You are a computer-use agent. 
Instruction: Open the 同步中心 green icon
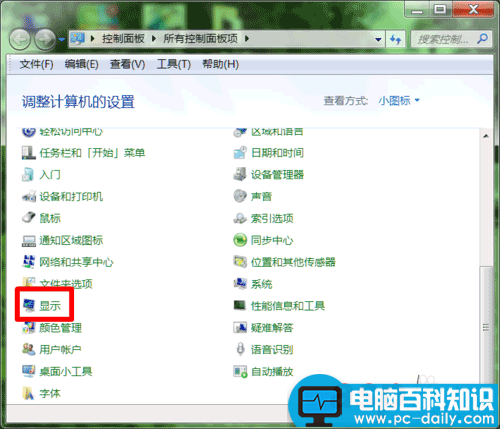(x=240, y=240)
